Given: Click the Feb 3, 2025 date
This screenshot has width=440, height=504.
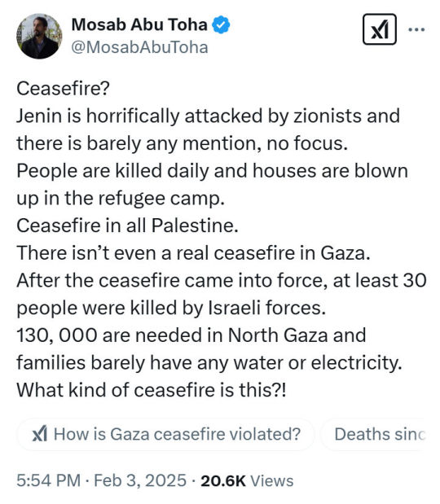Looking at the screenshot, I should pyautogui.click(x=140, y=480).
